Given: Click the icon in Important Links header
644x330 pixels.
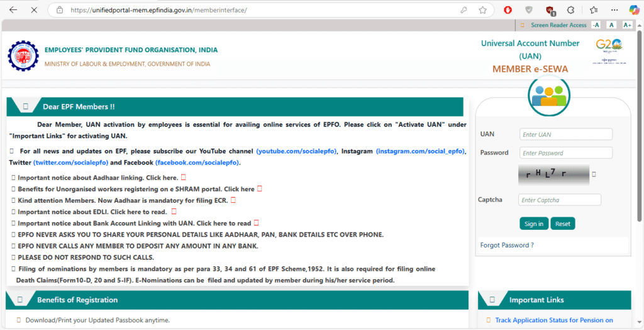Looking at the screenshot, I should click(492, 300).
